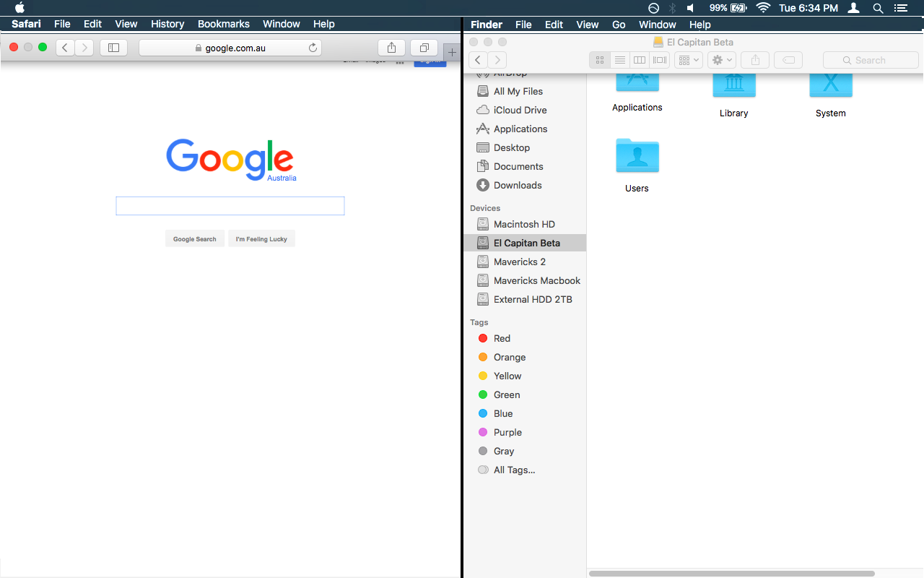
Task: Switch Finder to column view
Action: 639,60
